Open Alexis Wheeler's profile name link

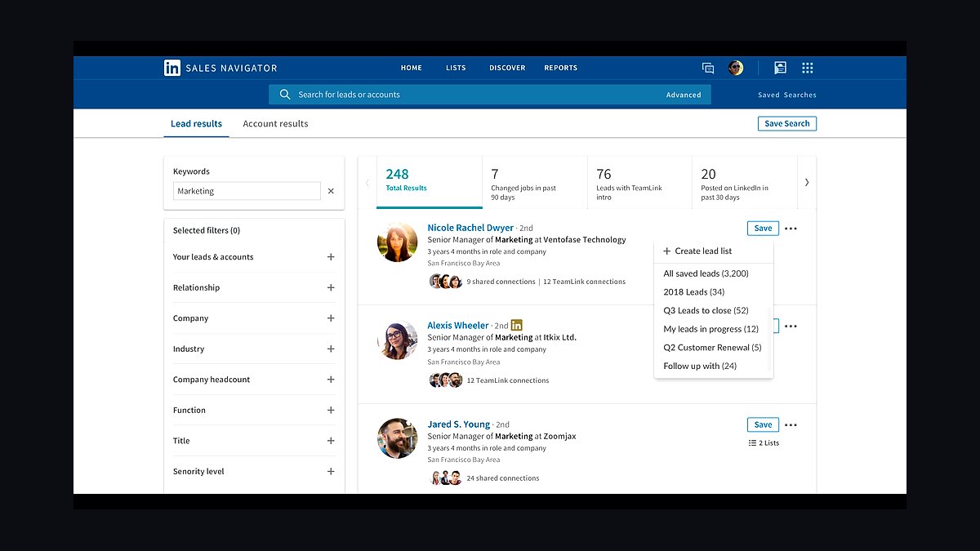[458, 325]
